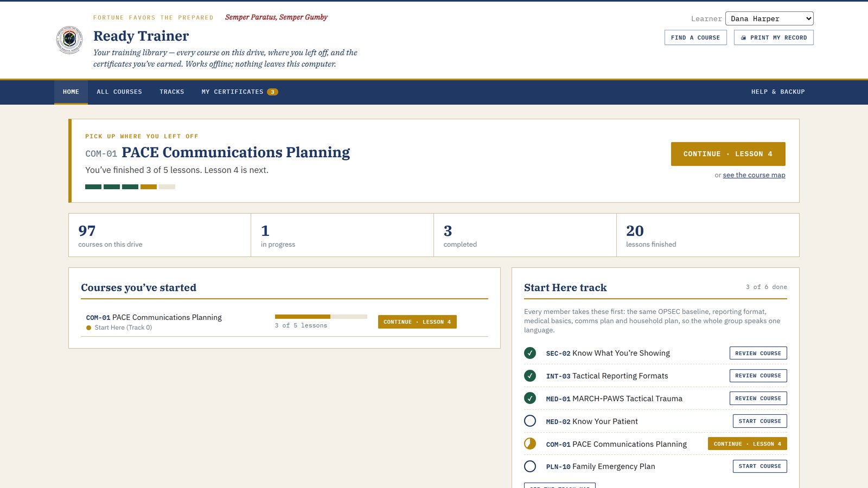Click the empty circle beside MED-02

click(530, 421)
